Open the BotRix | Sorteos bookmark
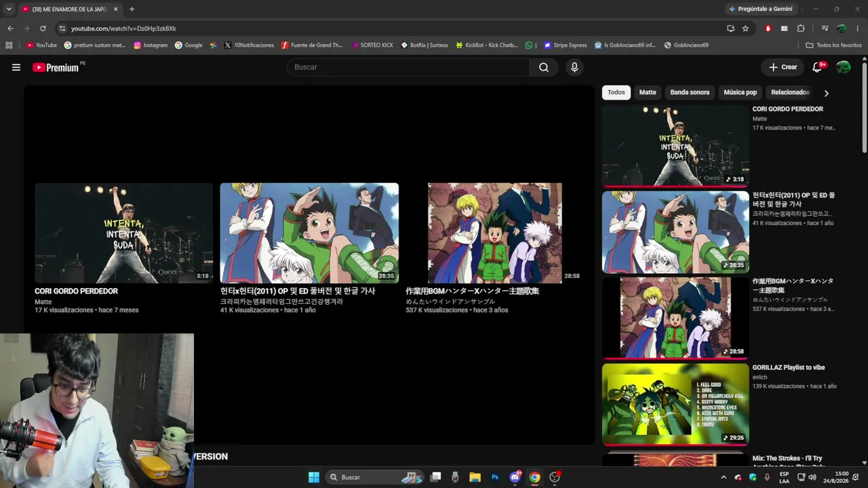 click(x=425, y=45)
